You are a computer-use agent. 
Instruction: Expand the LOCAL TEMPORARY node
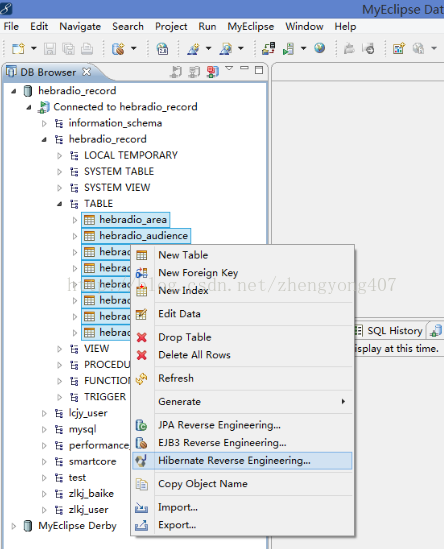(60, 155)
